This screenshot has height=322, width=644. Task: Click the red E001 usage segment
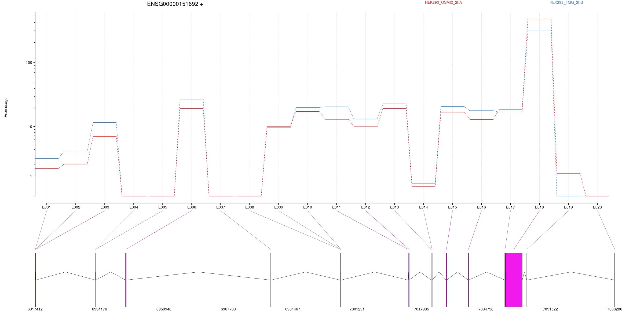click(47, 168)
